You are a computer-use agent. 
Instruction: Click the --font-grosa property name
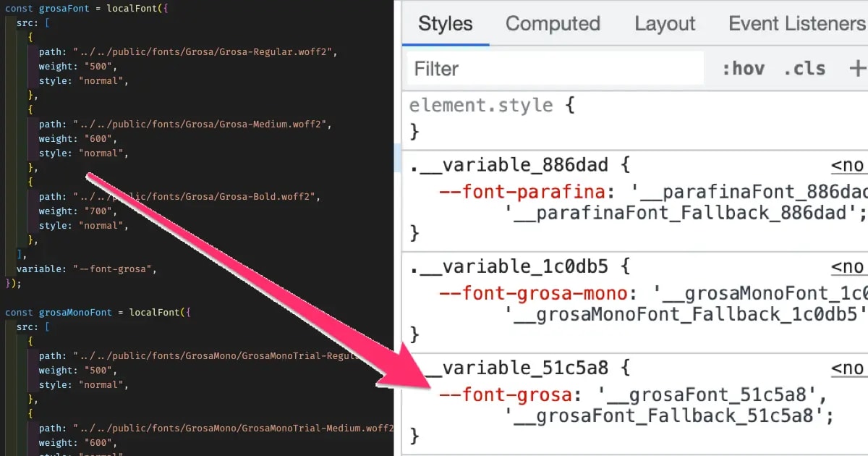point(506,394)
